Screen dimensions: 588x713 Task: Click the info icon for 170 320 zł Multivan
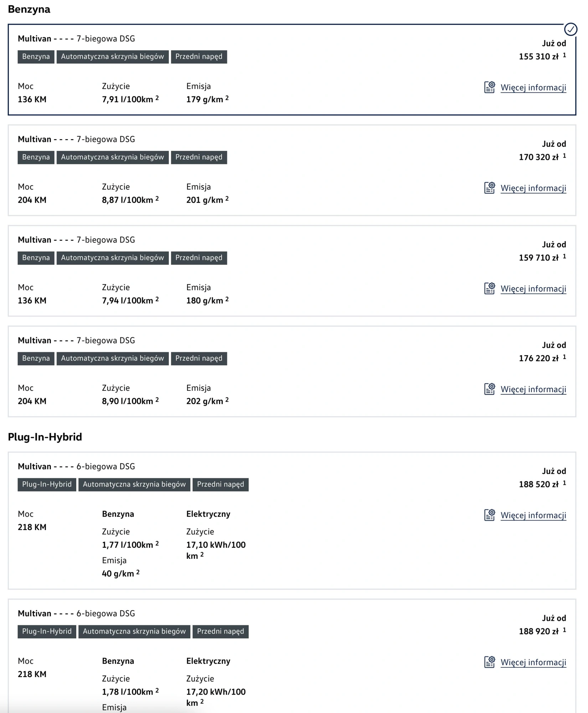(x=490, y=188)
